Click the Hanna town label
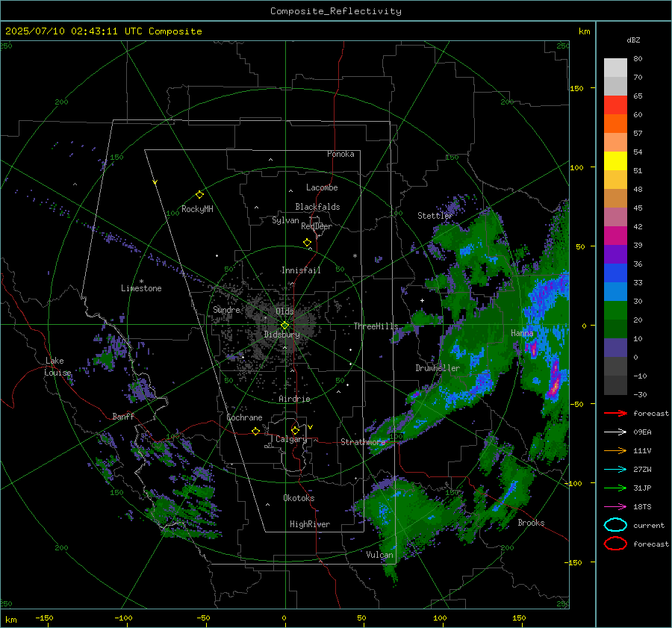The width and height of the screenshot is (672, 628). click(522, 333)
